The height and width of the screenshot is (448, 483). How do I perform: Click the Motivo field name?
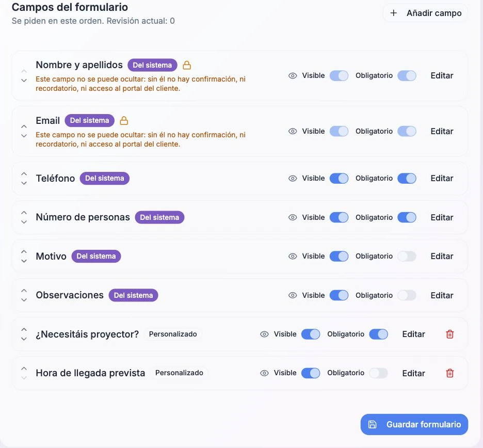[51, 257]
